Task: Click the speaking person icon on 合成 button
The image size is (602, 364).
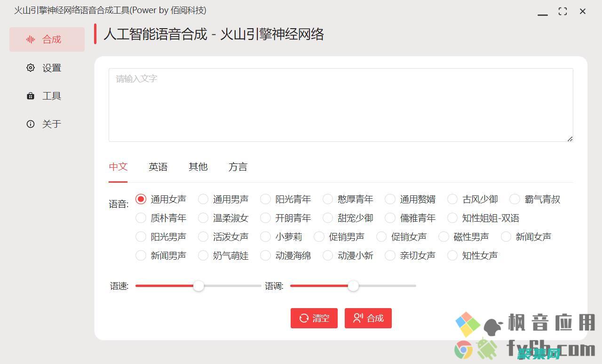Action: [358, 318]
